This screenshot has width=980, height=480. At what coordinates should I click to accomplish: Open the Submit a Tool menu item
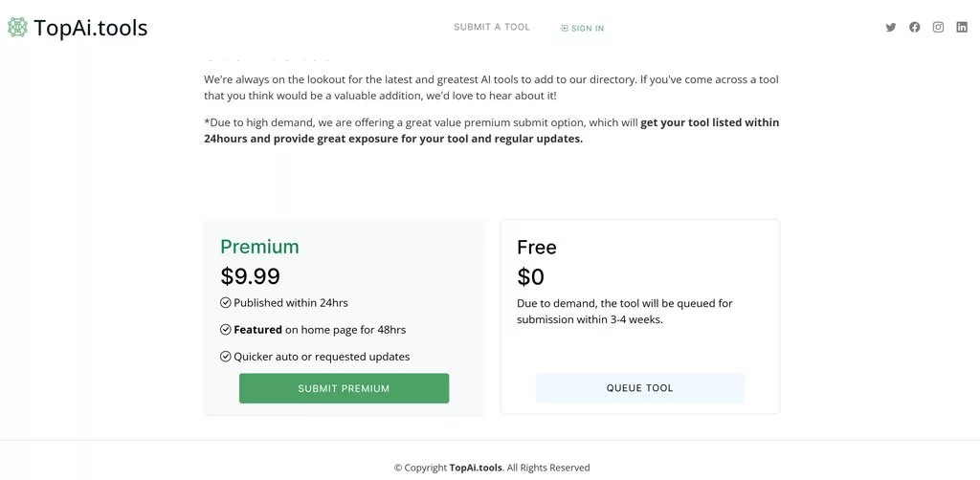tap(491, 27)
